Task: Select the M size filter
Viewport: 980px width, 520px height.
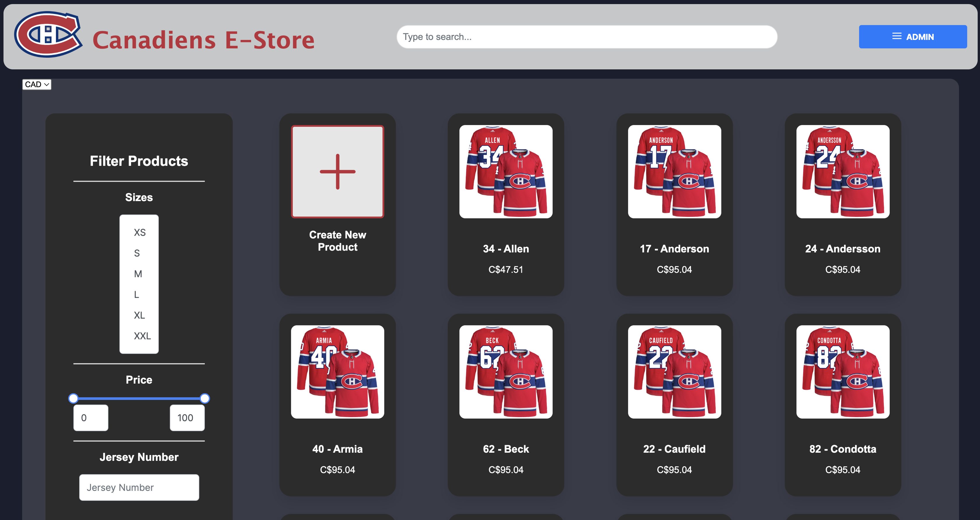Action: (138, 274)
